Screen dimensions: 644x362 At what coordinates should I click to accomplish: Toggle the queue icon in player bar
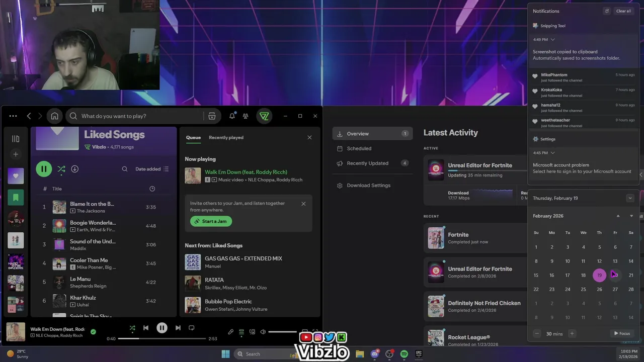pyautogui.click(x=242, y=332)
